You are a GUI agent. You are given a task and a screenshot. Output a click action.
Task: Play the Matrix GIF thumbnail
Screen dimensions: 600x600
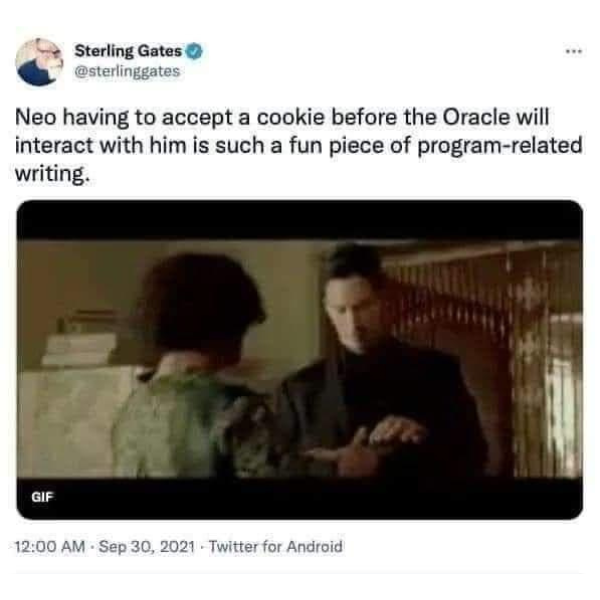pos(300,359)
